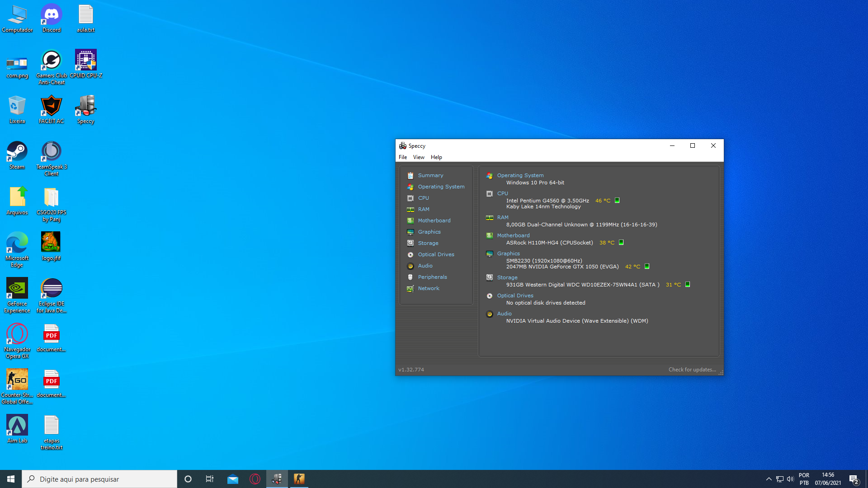Select Optical Drives in Speccy sidebar

436,254
